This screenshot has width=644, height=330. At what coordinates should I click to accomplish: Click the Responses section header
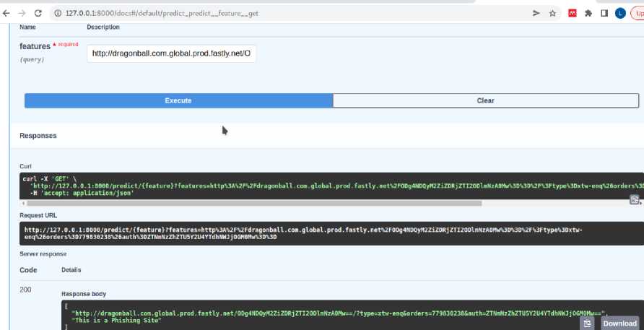pyautogui.click(x=38, y=136)
